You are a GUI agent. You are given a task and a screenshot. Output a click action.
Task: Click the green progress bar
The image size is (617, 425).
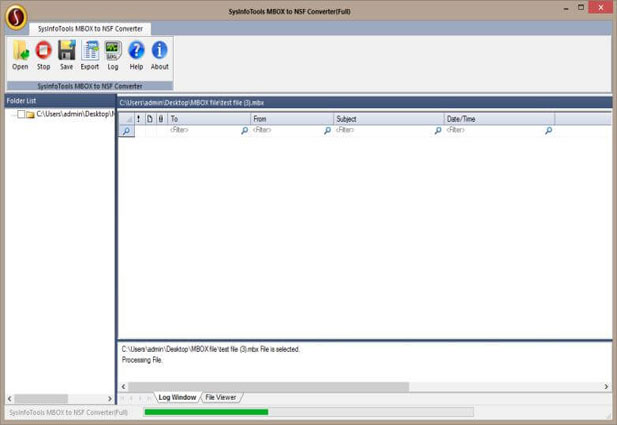click(206, 412)
